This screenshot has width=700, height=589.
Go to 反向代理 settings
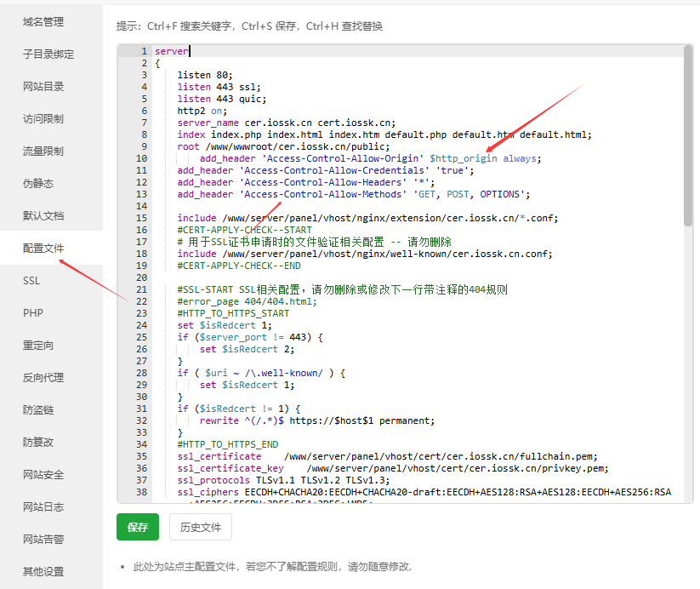43,378
